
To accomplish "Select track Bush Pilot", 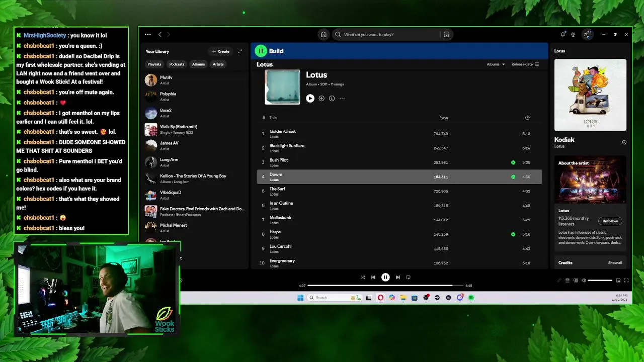I will click(x=399, y=162).
